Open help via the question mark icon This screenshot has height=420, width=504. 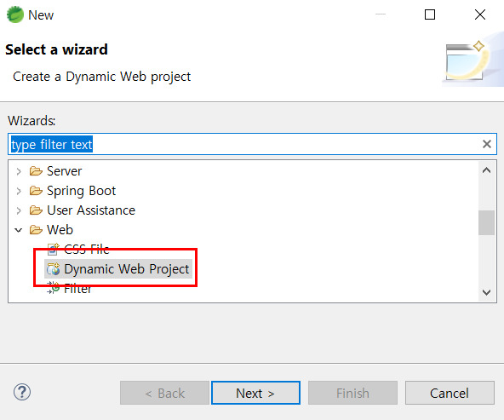point(22,393)
